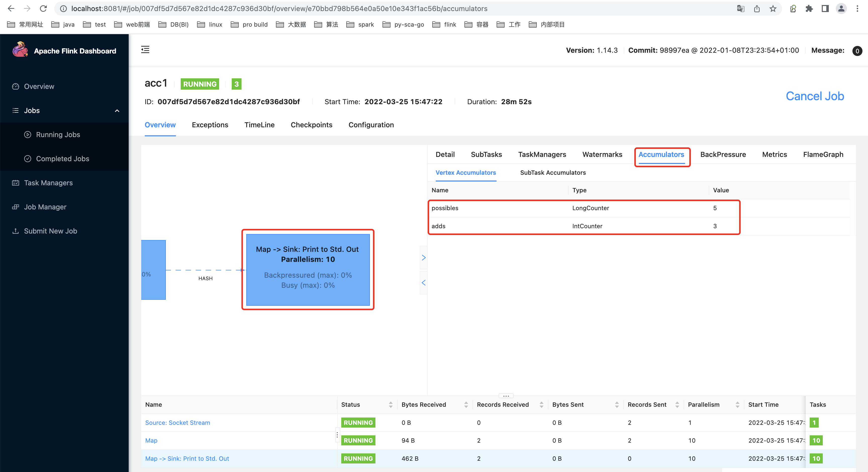The height and width of the screenshot is (472, 868).
Task: Open the java bookmarks folder
Action: [x=63, y=25]
